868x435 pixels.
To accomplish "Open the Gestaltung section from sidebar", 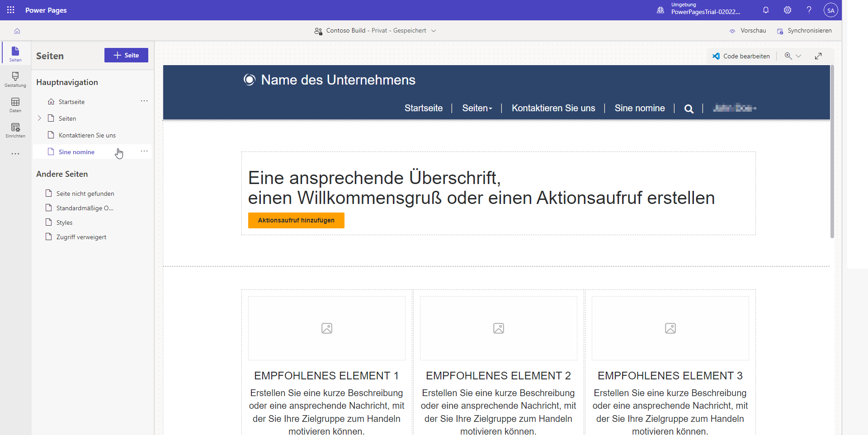I will 15,79.
